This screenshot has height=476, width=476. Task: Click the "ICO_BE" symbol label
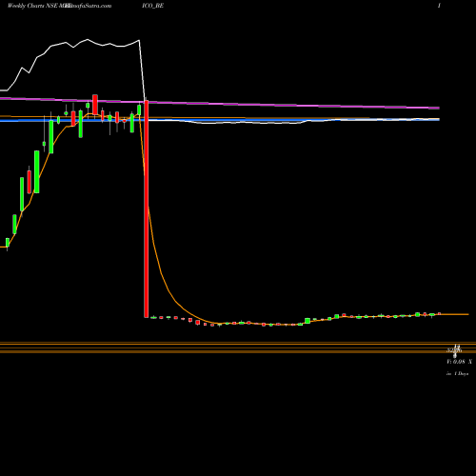pyautogui.click(x=153, y=6)
